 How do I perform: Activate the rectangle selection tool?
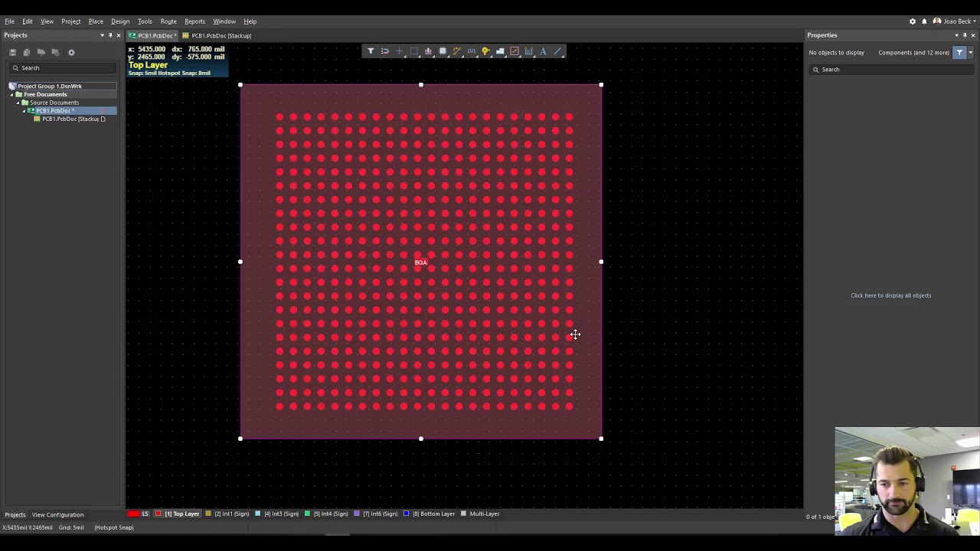pyautogui.click(x=414, y=51)
